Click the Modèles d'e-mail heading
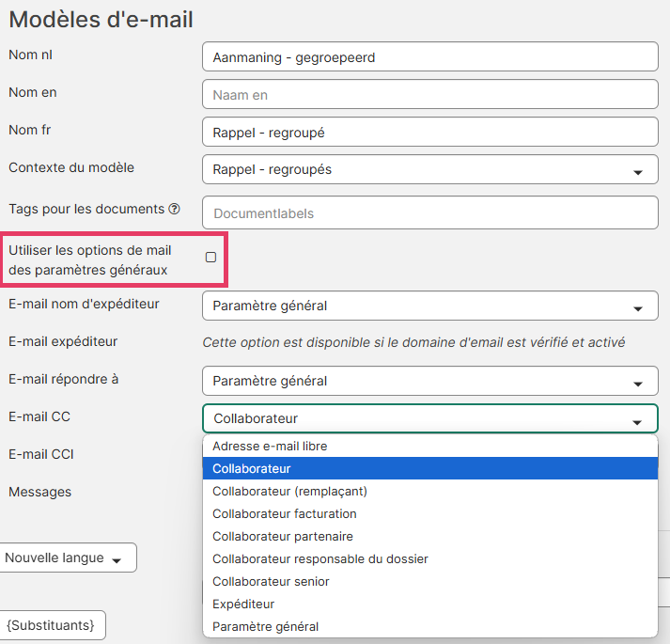Screen dimensions: 670x644 click(101, 20)
